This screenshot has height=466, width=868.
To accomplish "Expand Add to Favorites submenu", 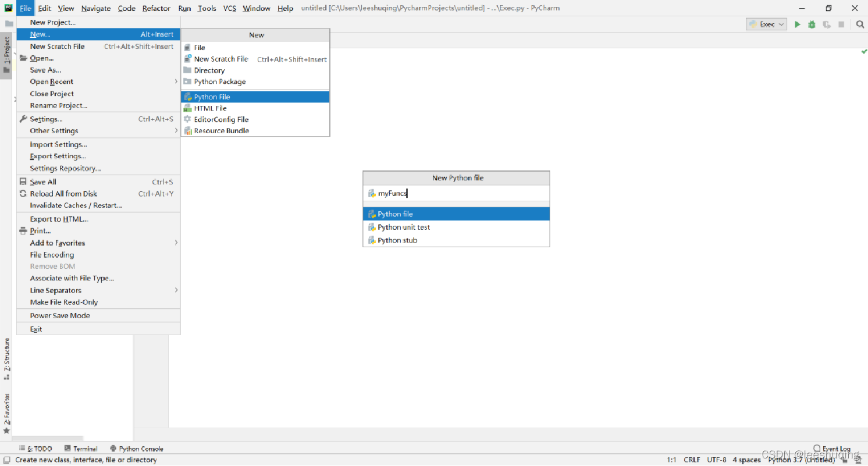I will point(98,243).
